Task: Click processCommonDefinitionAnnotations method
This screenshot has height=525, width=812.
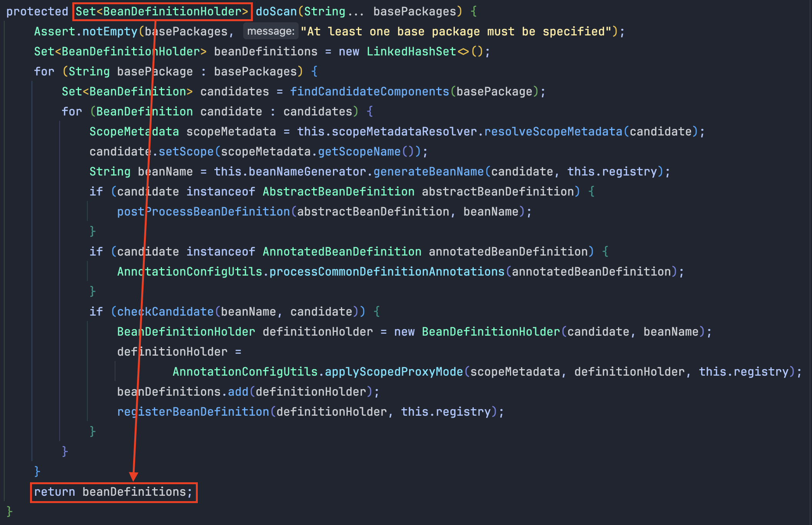Action: pyautogui.click(x=386, y=272)
